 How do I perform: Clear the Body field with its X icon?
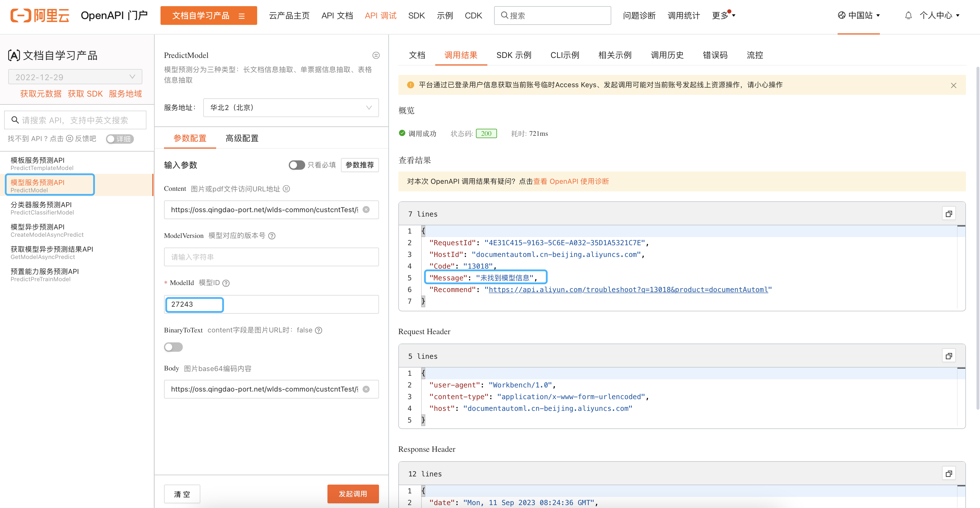[366, 389]
